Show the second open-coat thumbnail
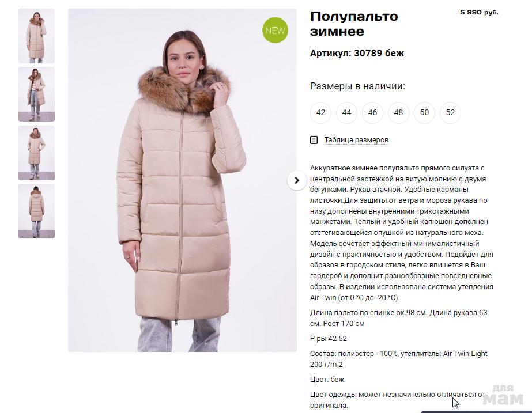The width and height of the screenshot is (532, 413). (37, 94)
